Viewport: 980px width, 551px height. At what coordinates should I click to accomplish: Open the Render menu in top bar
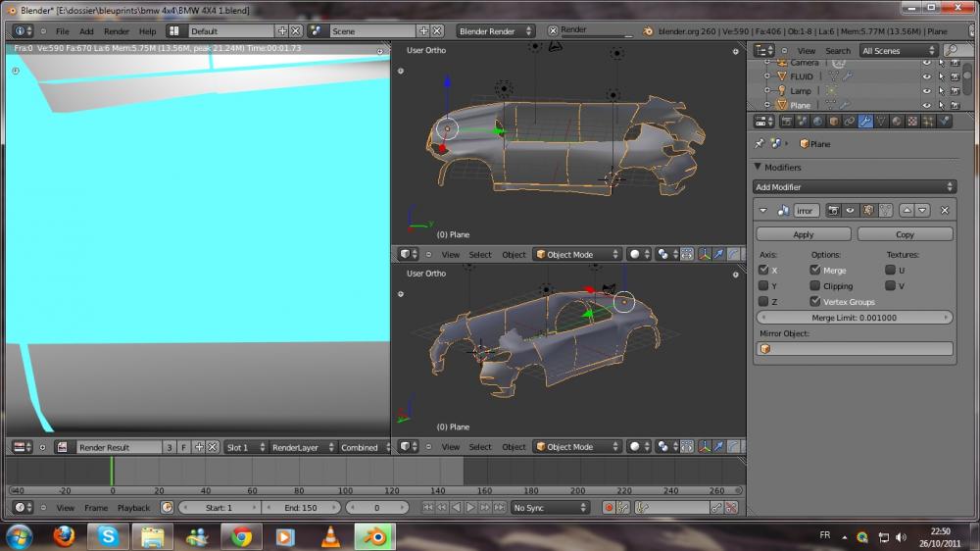[x=117, y=31]
